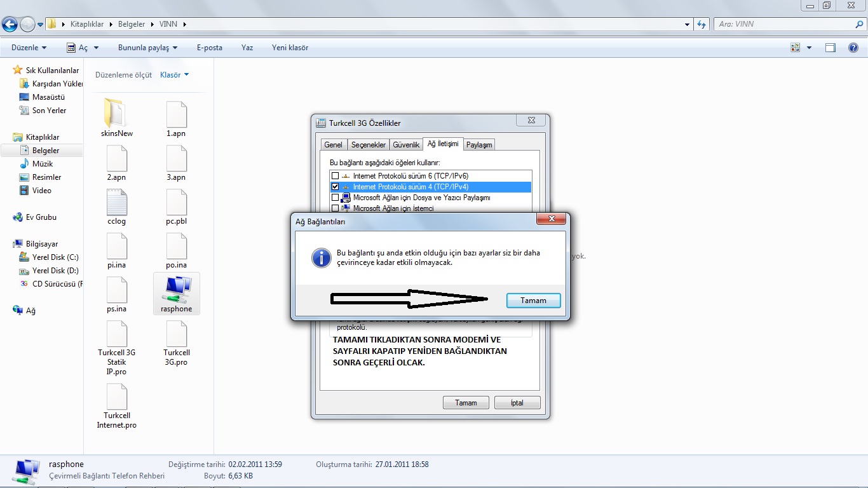Open Sık Kullanılanlar in navigation pane
Viewport: 868px width, 488px height.
[x=52, y=71]
